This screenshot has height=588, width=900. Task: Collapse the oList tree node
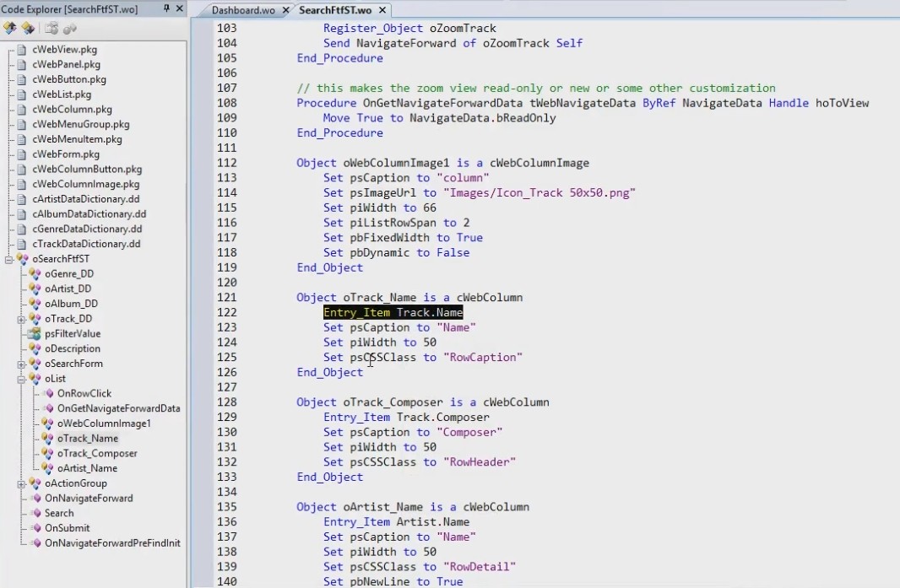[x=21, y=379]
